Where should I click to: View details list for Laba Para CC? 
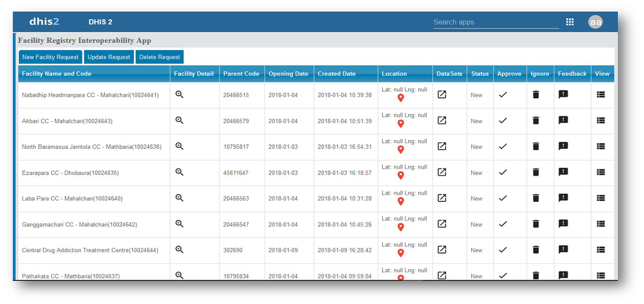point(601,198)
